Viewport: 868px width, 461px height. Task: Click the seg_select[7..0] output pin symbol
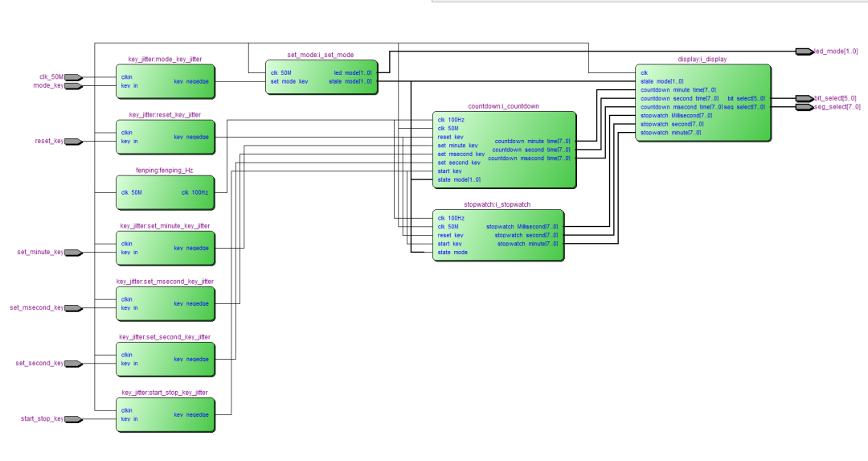804,107
